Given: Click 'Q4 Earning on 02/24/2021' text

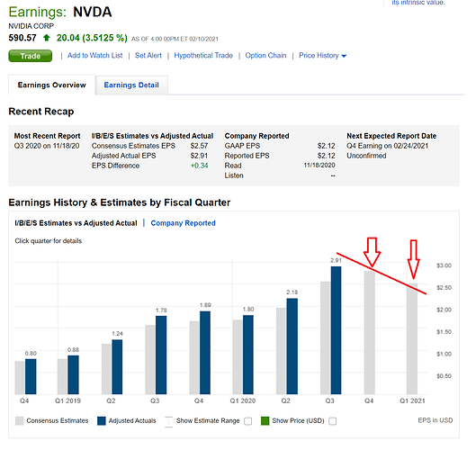Looking at the screenshot, I should pos(387,146).
